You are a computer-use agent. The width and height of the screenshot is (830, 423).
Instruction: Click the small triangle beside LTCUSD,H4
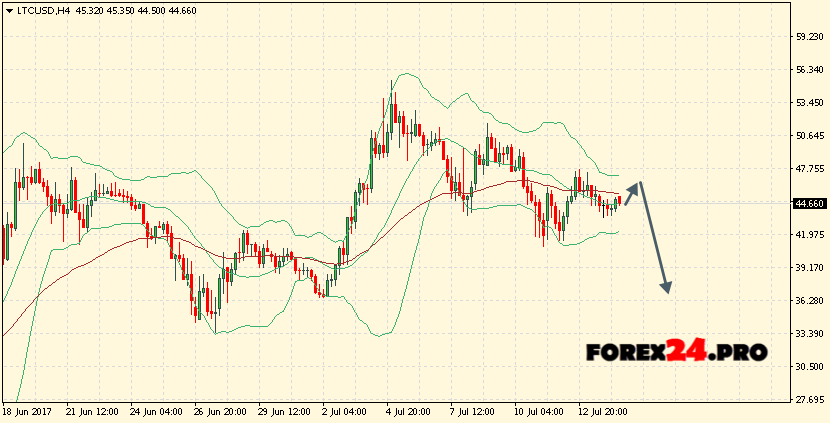(9, 10)
